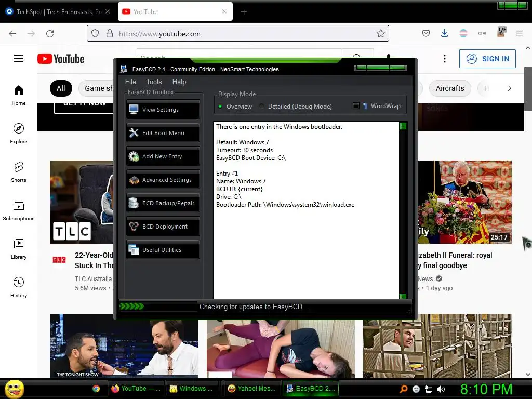Click the site security padlock icon
The image size is (532, 399).
pyautogui.click(x=109, y=33)
